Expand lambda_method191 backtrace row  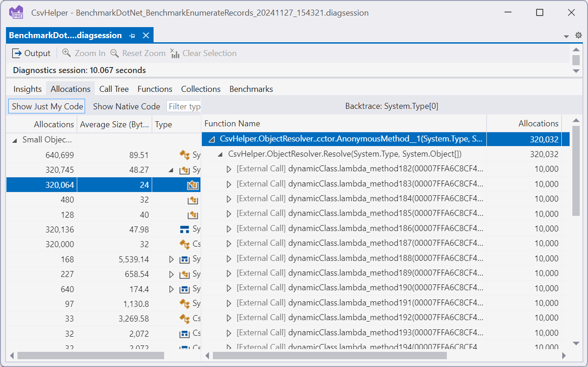coord(229,303)
